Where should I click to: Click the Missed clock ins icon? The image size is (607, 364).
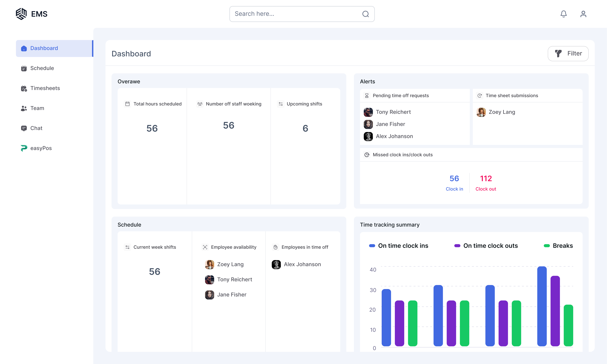367,155
